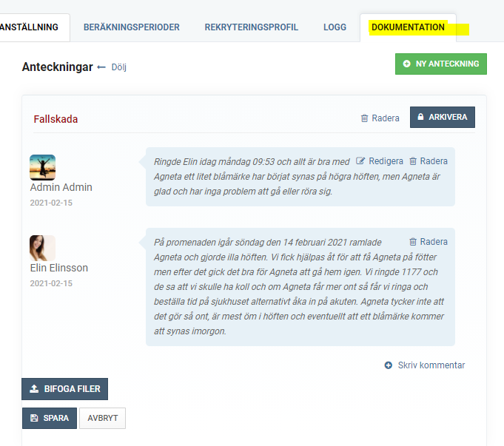Click the plus icon on Ny anteckning
Viewport: 504px width, 446px height.
pyautogui.click(x=406, y=64)
